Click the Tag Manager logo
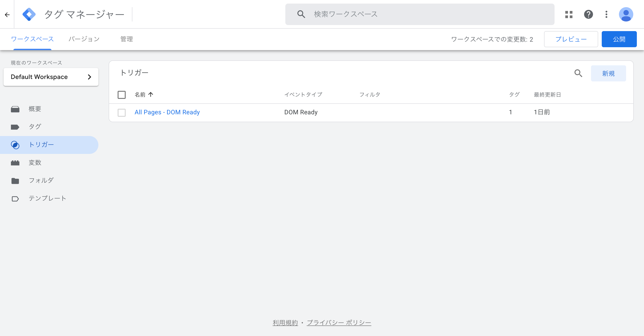 pos(29,14)
